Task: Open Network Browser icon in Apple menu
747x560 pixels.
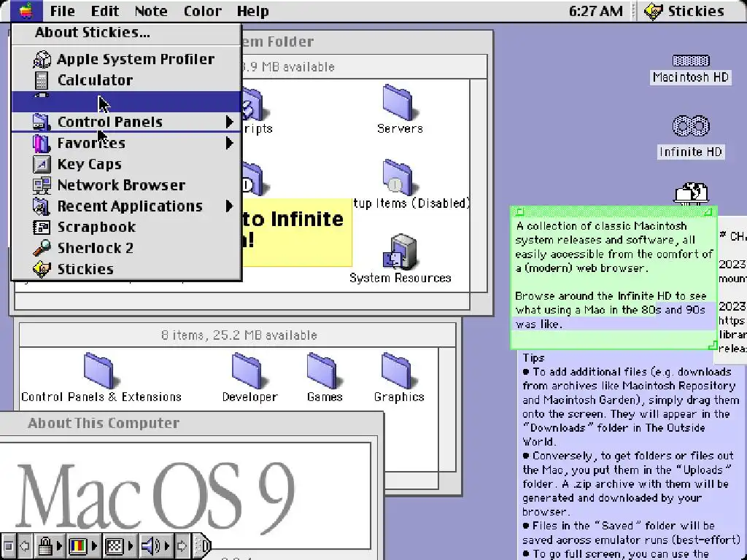Action: tap(42, 184)
